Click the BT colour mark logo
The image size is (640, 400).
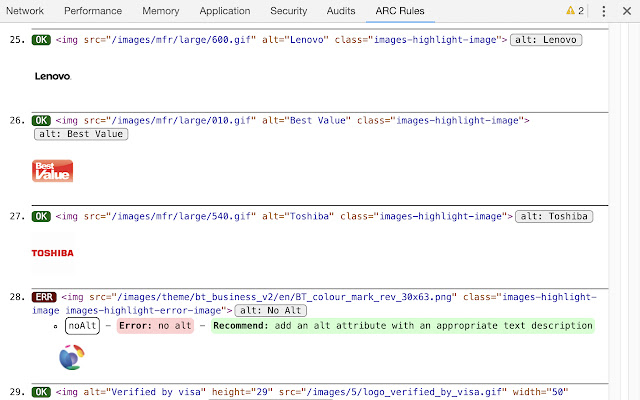coord(72,356)
